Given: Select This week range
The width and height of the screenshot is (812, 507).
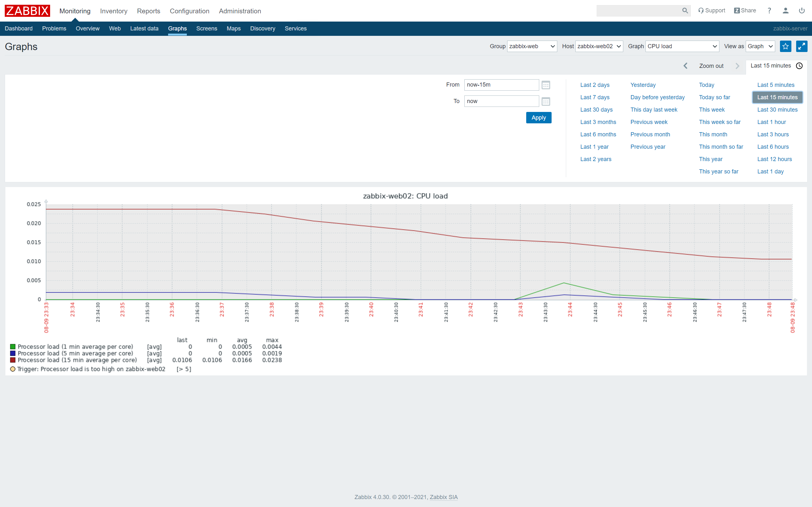Looking at the screenshot, I should [x=712, y=110].
